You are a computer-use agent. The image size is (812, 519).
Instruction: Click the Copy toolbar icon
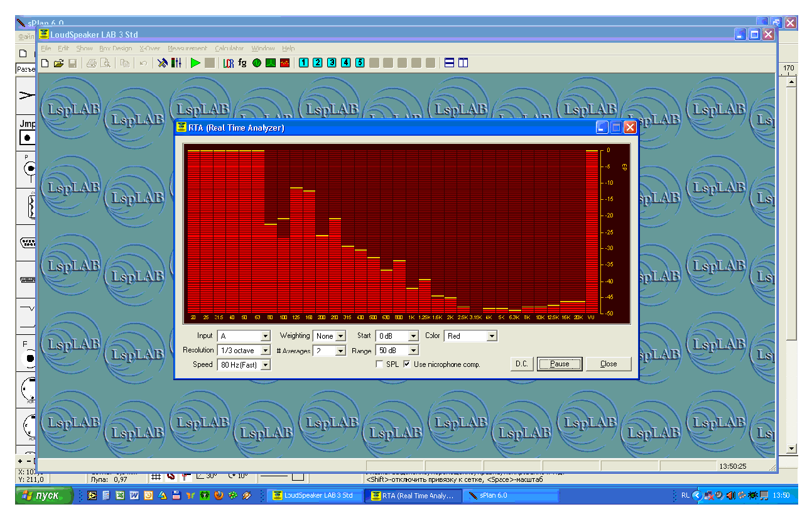click(125, 63)
